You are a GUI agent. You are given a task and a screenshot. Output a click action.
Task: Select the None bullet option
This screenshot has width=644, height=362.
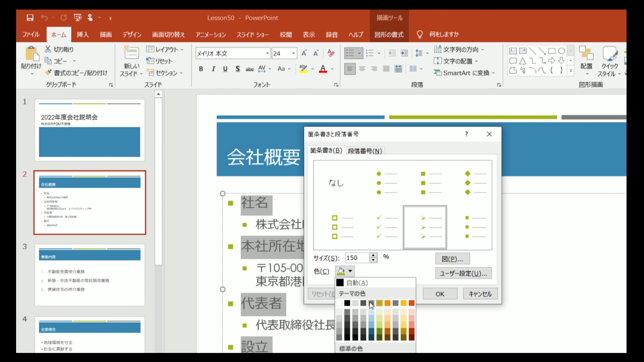[x=336, y=183]
